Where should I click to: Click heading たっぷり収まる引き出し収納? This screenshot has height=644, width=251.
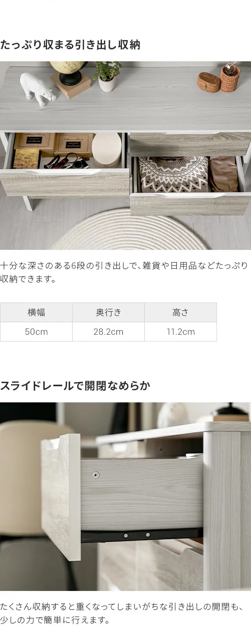(70, 45)
